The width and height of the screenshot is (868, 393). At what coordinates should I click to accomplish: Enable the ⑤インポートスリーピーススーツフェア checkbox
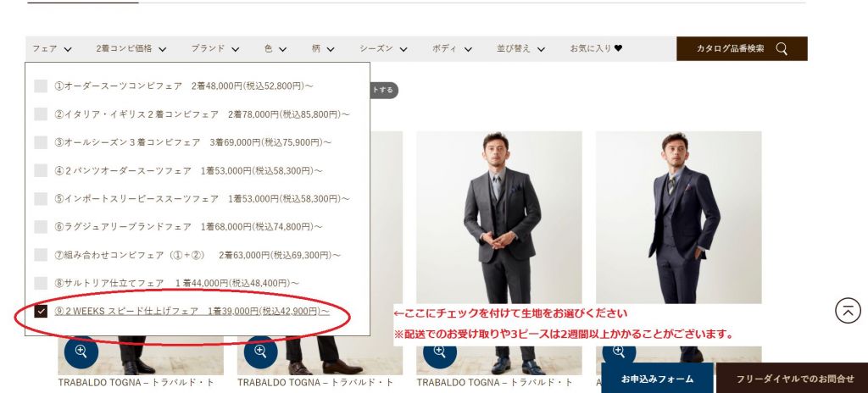tap(41, 199)
